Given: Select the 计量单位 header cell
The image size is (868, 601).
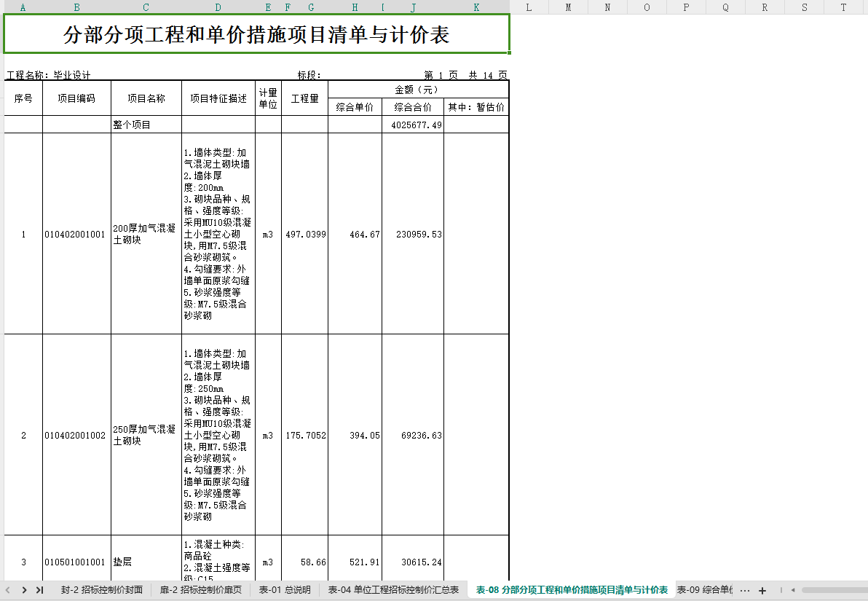Looking at the screenshot, I should pos(269,98).
